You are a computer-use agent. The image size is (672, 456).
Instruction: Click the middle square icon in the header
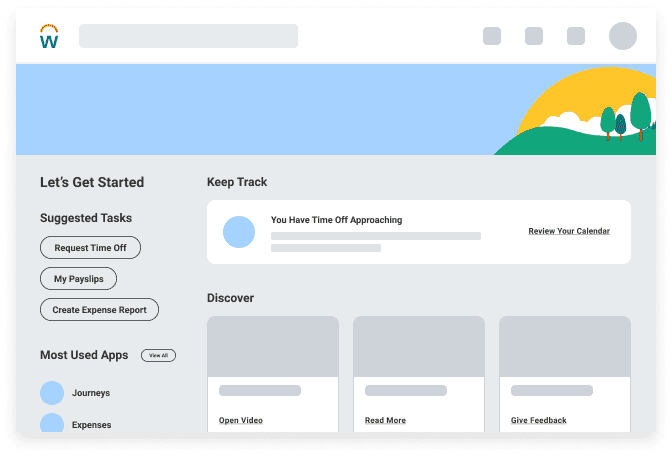pyautogui.click(x=534, y=36)
